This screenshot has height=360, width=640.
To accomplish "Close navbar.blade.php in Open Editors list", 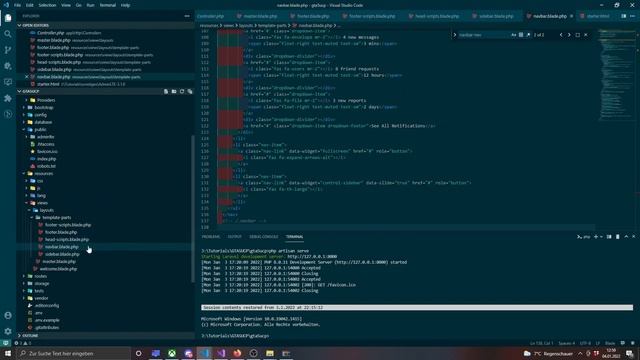I will coord(27,77).
